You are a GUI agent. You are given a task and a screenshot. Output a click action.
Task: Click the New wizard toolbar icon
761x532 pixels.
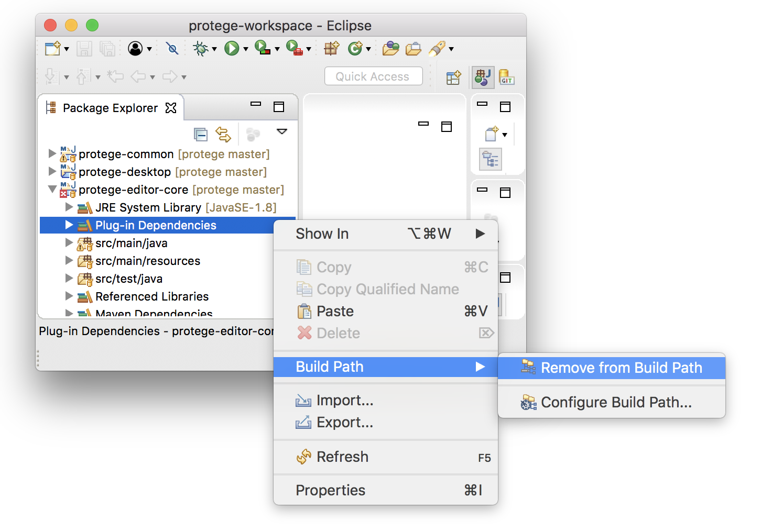[52, 49]
